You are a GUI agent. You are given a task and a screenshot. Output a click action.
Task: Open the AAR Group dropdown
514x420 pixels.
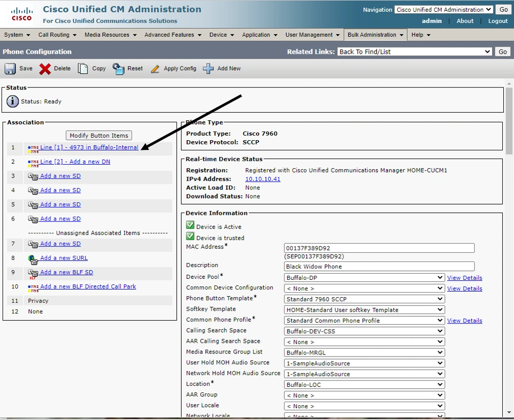[x=364, y=395]
